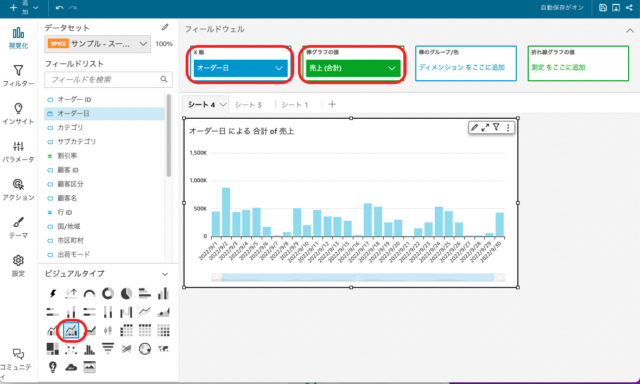This screenshot has width=640, height=384.
Task: Choose the gauge chart visual type
Action: click(x=89, y=293)
